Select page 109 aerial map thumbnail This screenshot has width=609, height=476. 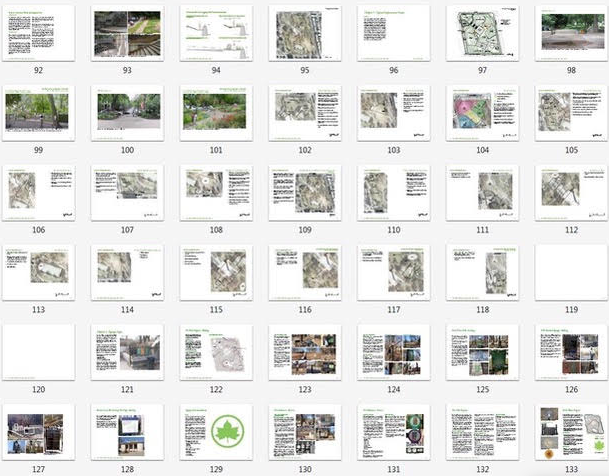click(x=305, y=192)
